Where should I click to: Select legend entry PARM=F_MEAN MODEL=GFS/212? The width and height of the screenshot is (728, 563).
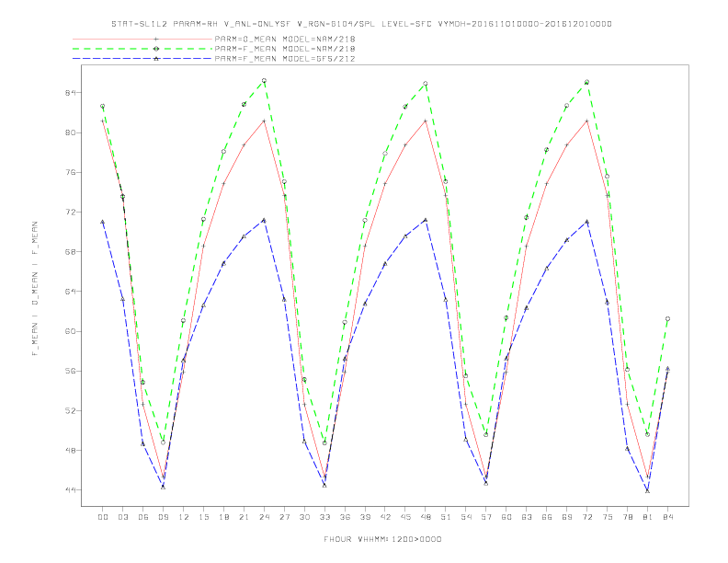click(285, 59)
